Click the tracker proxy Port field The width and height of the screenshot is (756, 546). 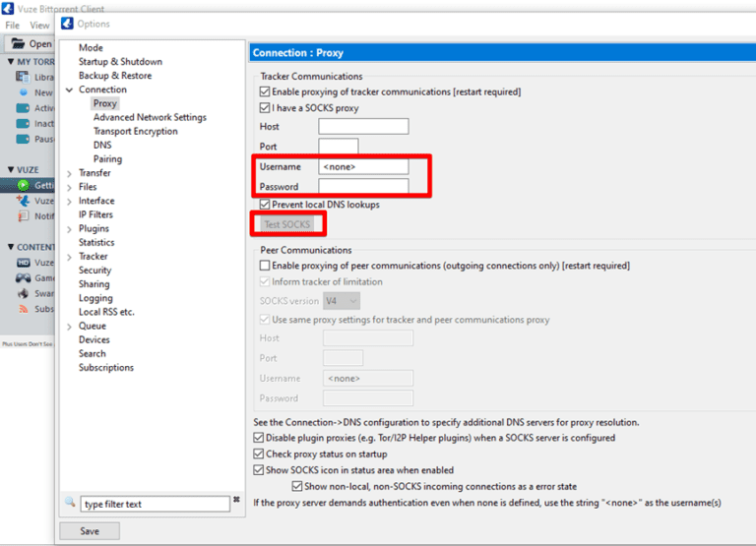339,146
